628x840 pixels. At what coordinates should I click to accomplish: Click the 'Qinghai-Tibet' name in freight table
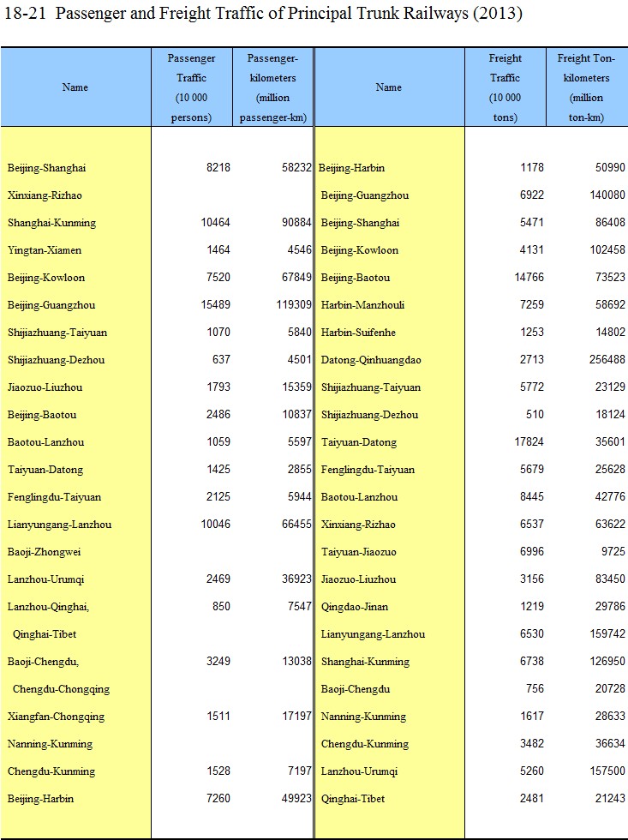click(353, 799)
